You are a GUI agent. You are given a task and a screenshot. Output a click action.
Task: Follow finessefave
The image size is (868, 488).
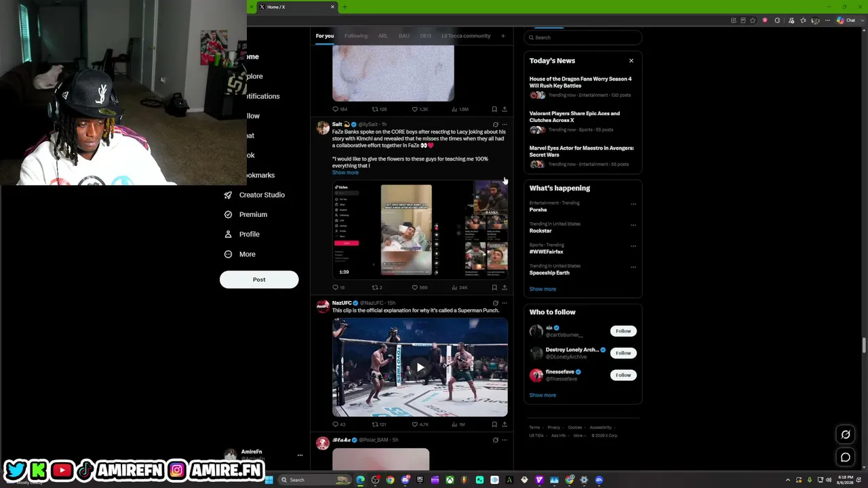tap(623, 375)
